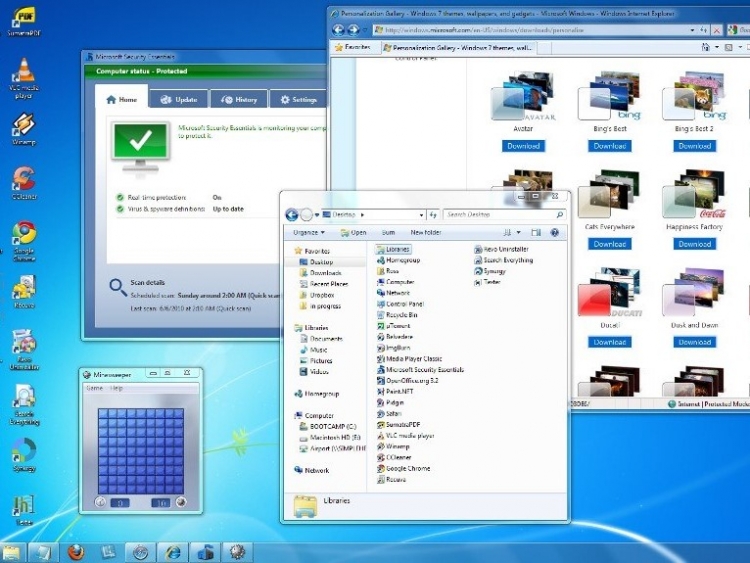Image resolution: width=750 pixels, height=563 pixels.
Task: Open the Winamp desktop shortcut
Action: pyautogui.click(x=24, y=126)
